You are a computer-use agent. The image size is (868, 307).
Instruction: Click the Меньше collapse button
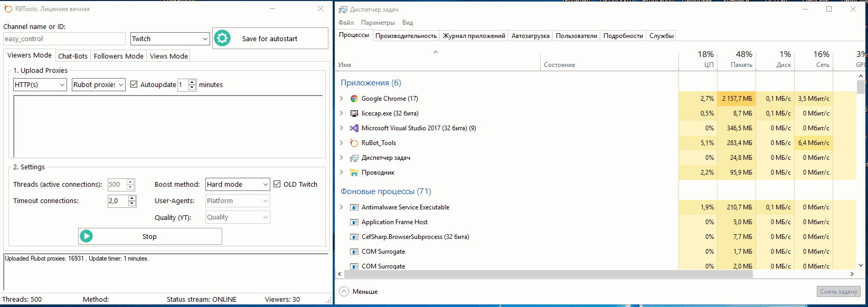[359, 291]
